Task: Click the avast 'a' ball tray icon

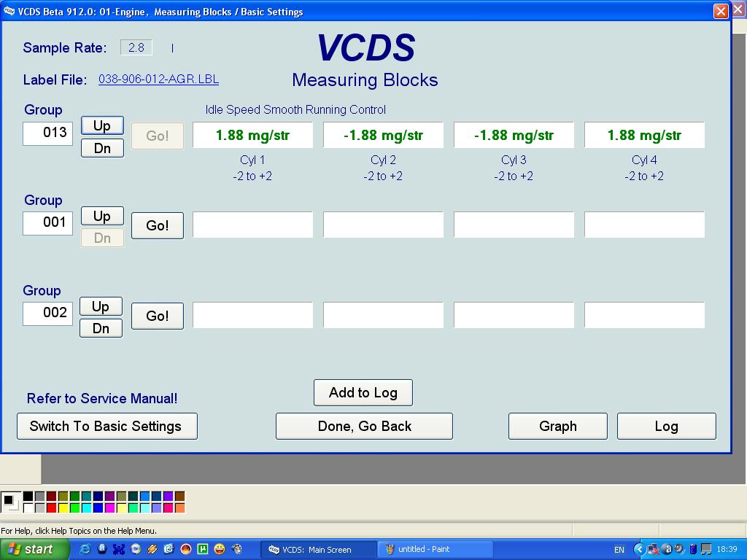Action: (667, 549)
